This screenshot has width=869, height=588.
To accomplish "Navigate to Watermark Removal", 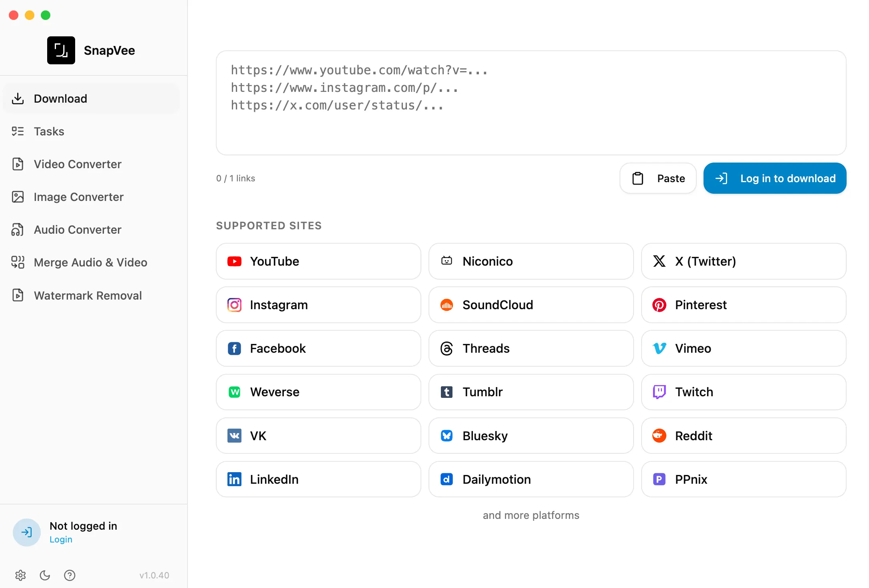I will (x=91, y=295).
